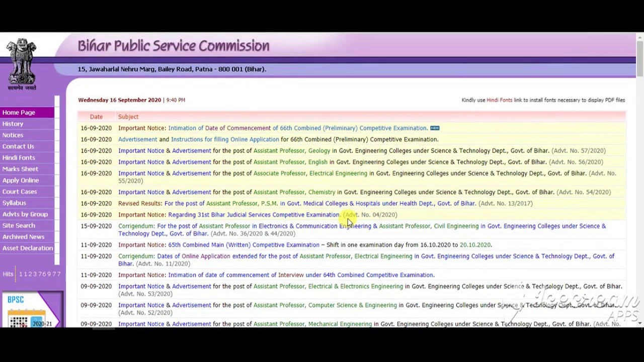Click the Jawaharlal Nehru Marg address text

click(172, 69)
